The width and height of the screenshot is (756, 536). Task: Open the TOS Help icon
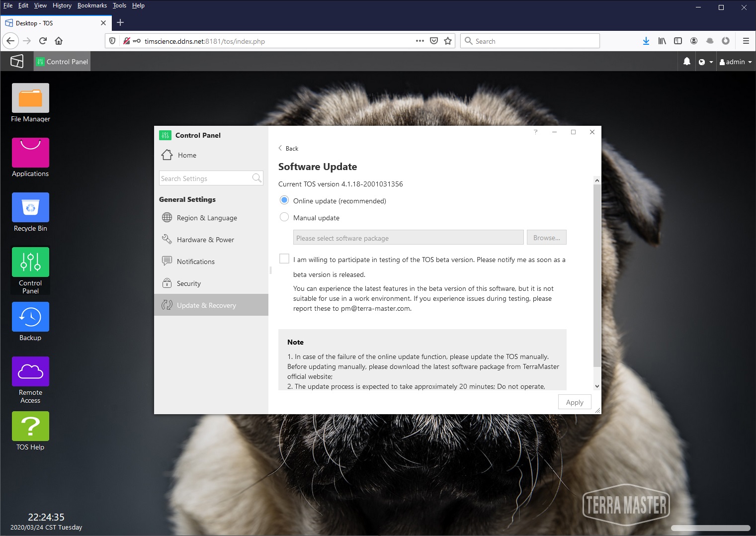(30, 427)
